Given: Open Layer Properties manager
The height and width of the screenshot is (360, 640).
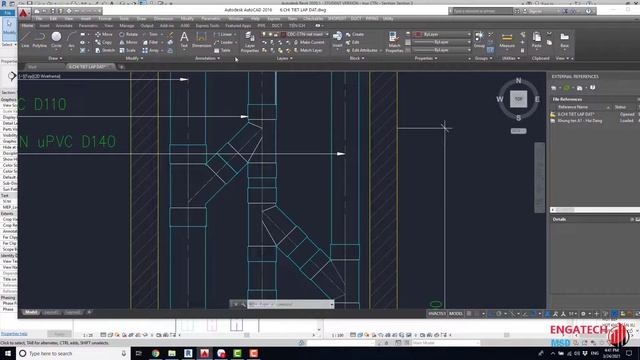Looking at the screenshot, I should click(249, 42).
